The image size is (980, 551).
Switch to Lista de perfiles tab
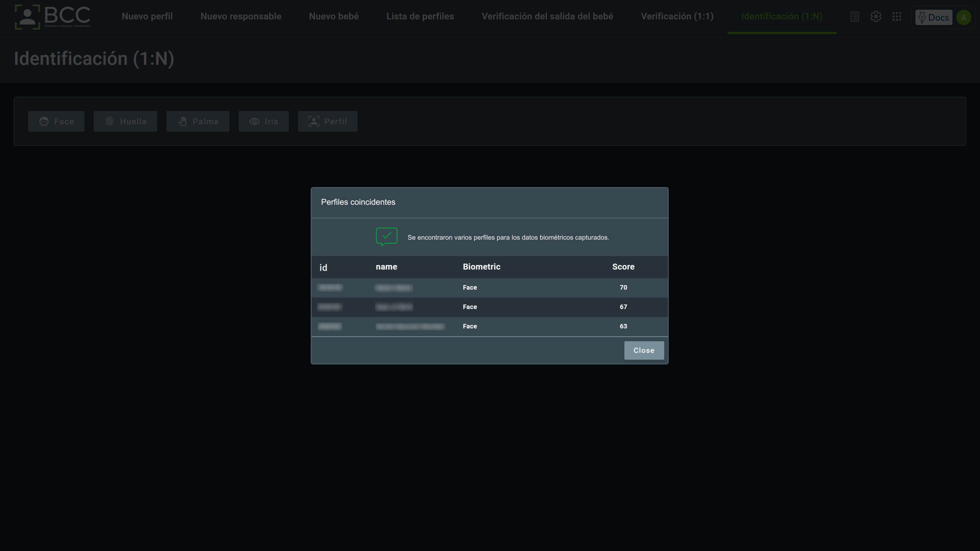tap(420, 16)
